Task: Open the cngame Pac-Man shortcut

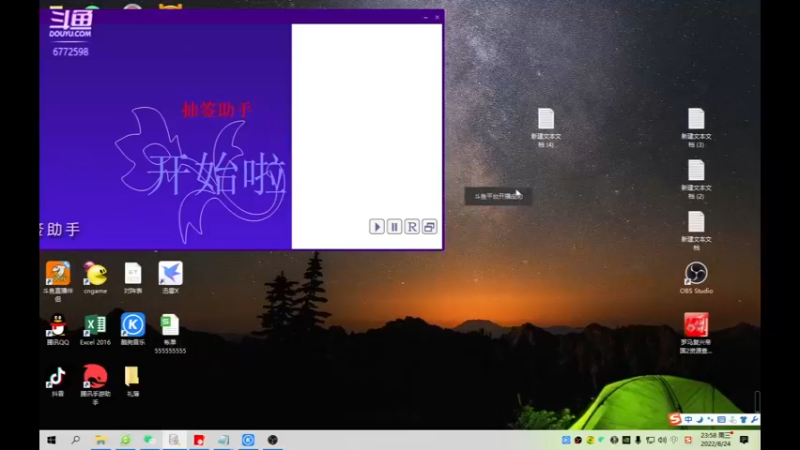Action: (95, 278)
